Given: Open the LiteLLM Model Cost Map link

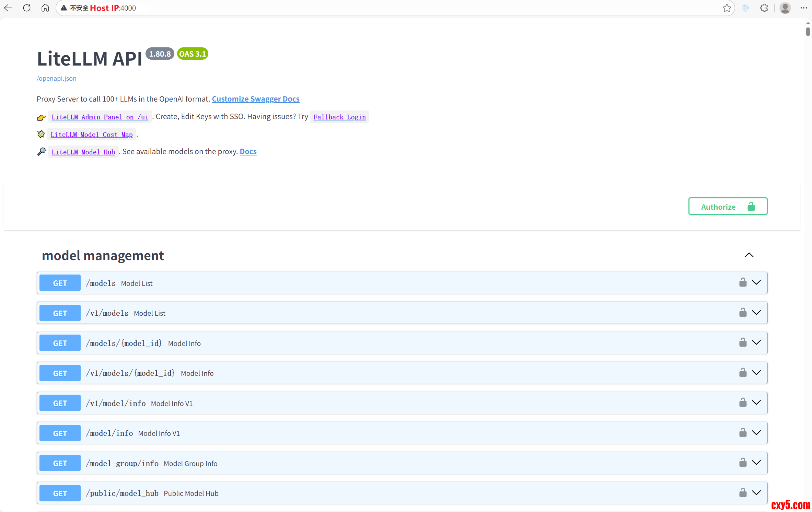Looking at the screenshot, I should click(x=91, y=135).
